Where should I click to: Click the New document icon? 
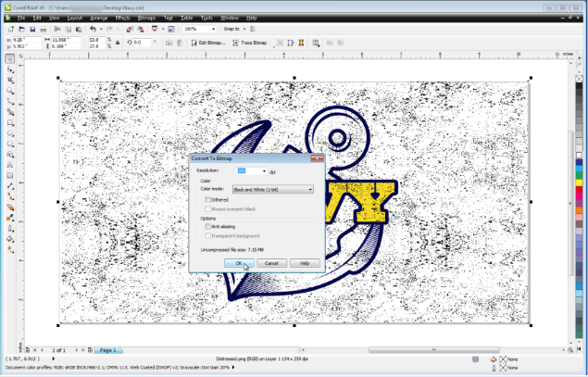pos(11,29)
